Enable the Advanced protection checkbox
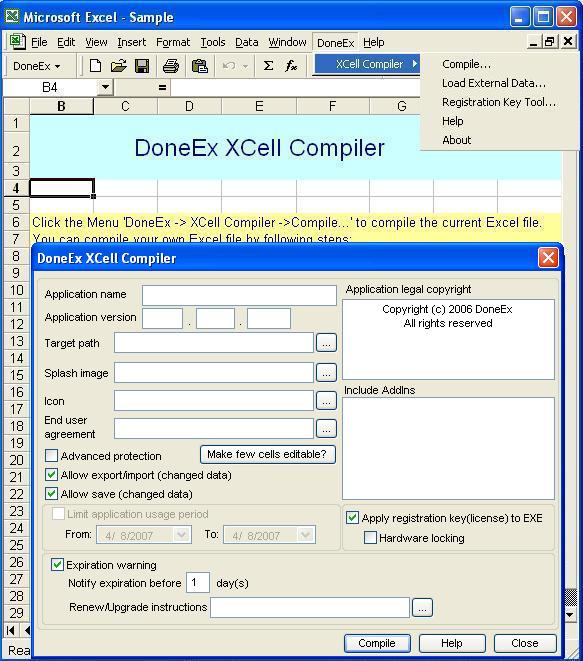 pyautogui.click(x=51, y=455)
